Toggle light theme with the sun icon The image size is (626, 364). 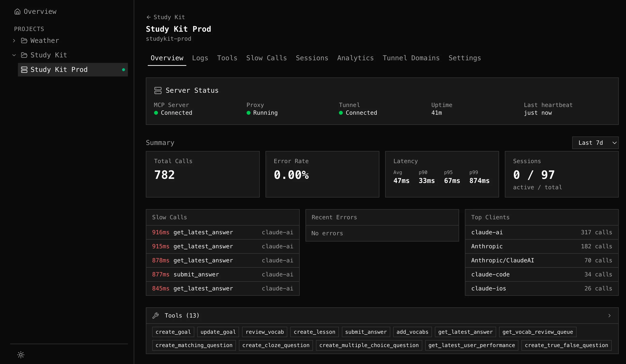(21, 355)
